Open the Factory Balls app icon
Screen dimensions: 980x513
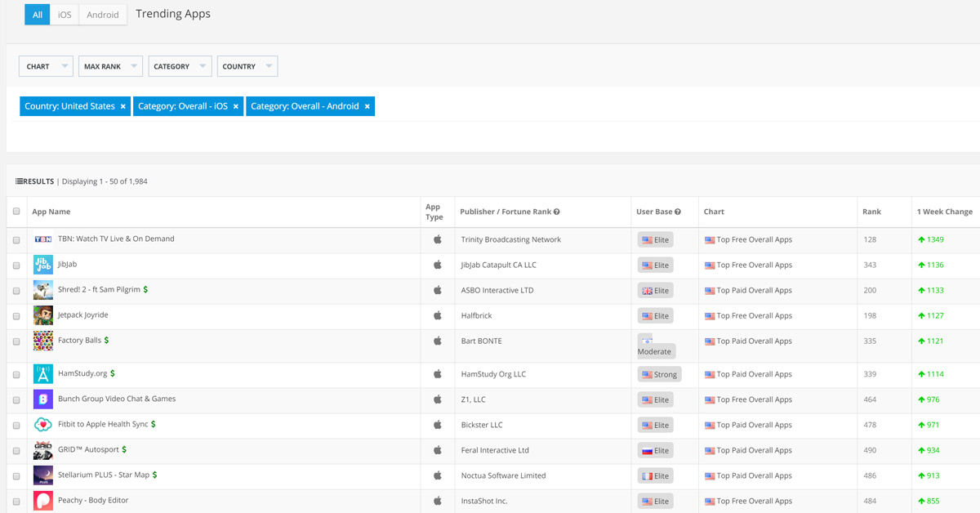pos(43,341)
